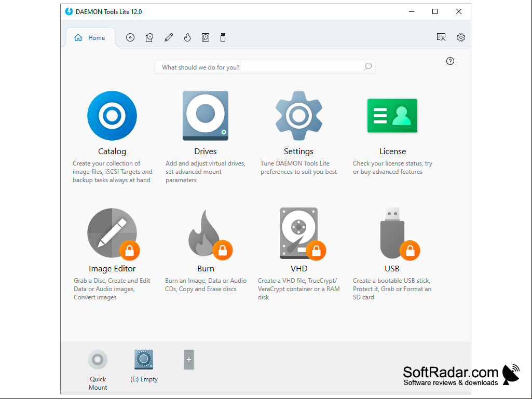This screenshot has width=532, height=399.
Task: Select the pencil Image Editor toolbar icon
Action: click(169, 38)
